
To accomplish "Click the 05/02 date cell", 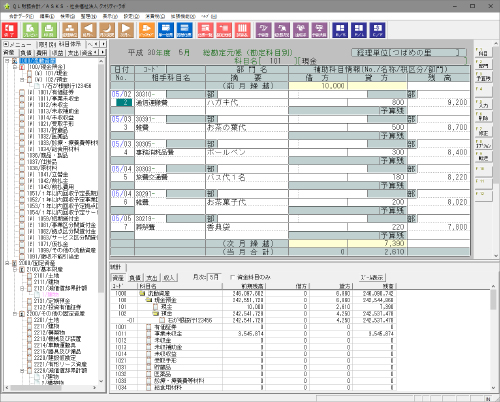I will 122,94.
